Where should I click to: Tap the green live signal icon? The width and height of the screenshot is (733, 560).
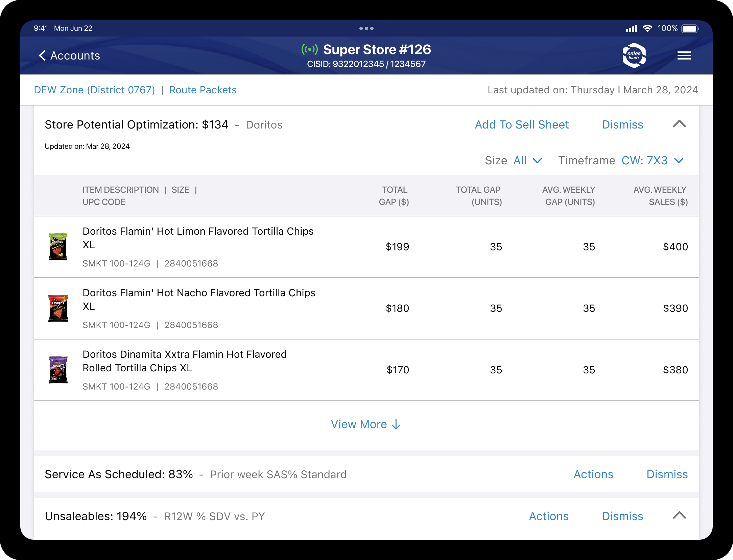tap(309, 50)
